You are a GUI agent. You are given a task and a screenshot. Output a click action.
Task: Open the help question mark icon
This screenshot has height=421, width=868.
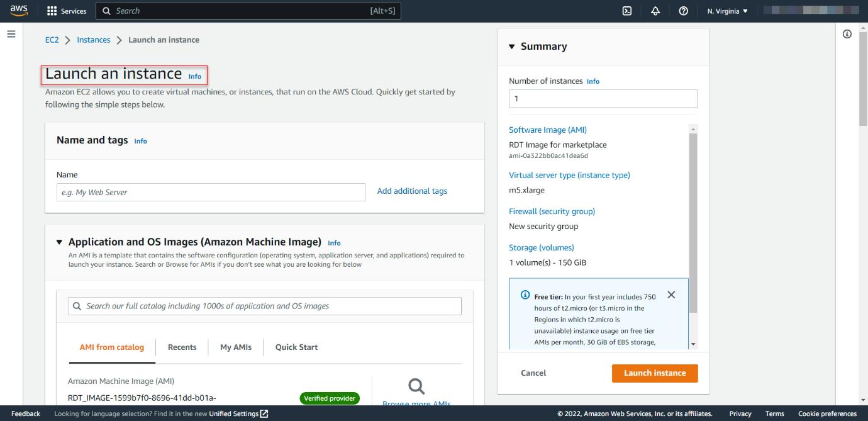tap(684, 11)
